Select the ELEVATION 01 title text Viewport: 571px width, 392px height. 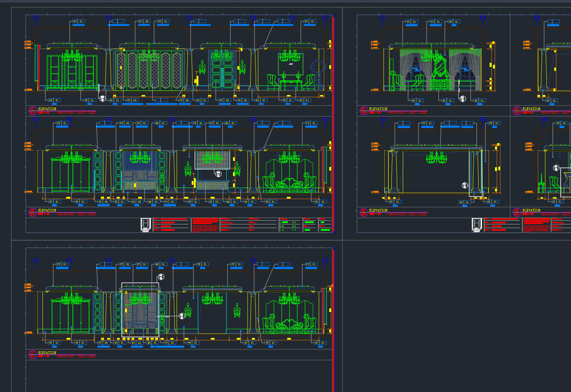[x=47, y=109]
